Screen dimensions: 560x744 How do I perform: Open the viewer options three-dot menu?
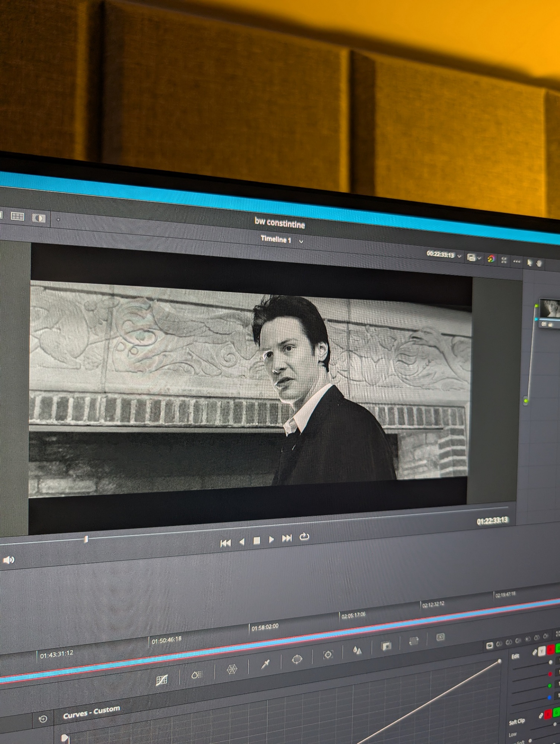point(516,262)
